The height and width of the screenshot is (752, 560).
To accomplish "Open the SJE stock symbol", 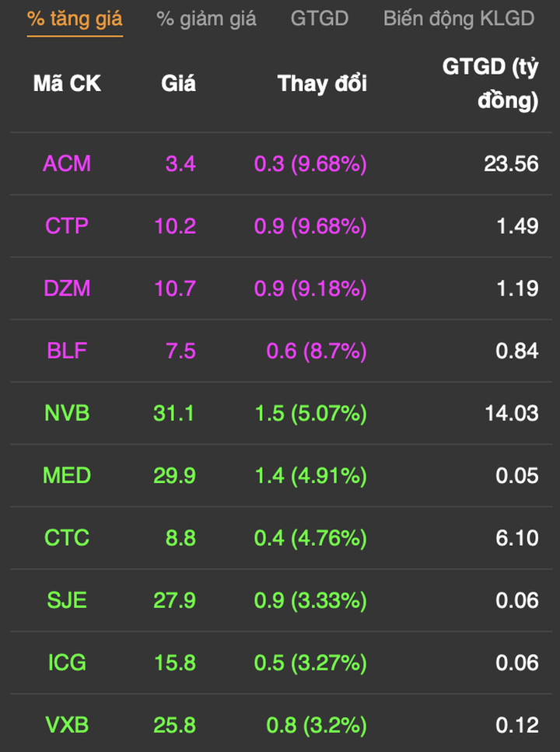I will click(67, 600).
